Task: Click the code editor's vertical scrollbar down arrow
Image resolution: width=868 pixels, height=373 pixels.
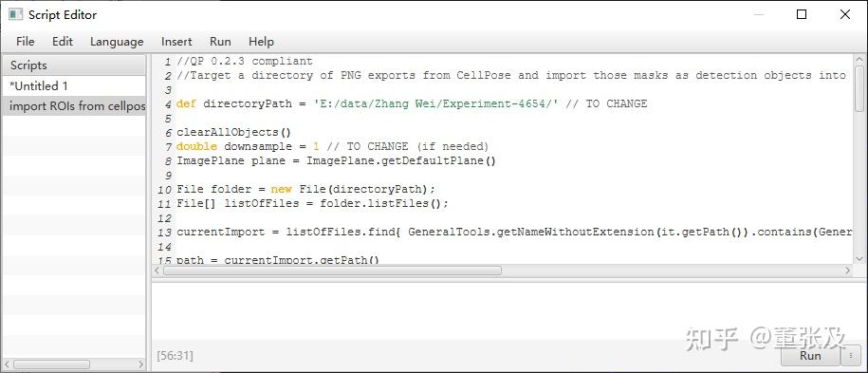Action: 859,258
